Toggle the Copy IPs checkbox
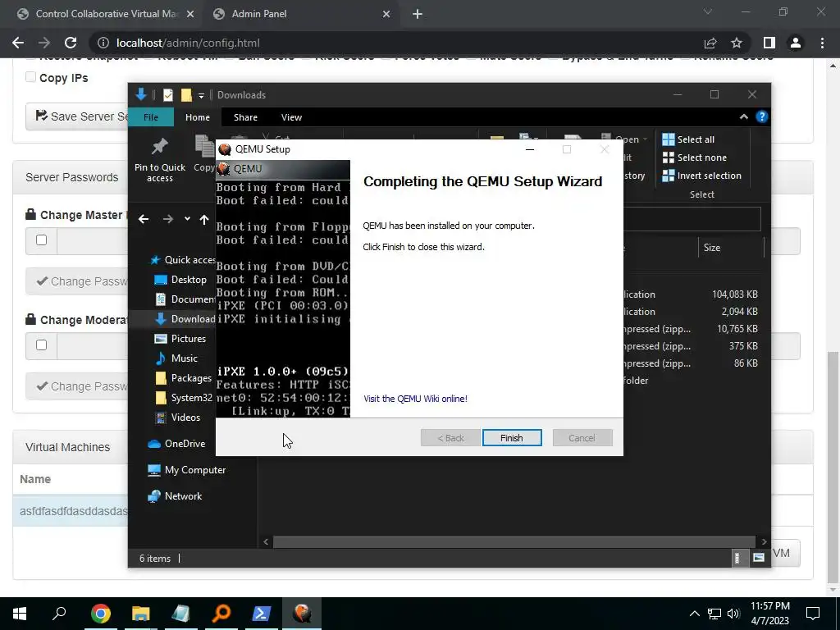This screenshot has width=840, height=630. (x=31, y=77)
